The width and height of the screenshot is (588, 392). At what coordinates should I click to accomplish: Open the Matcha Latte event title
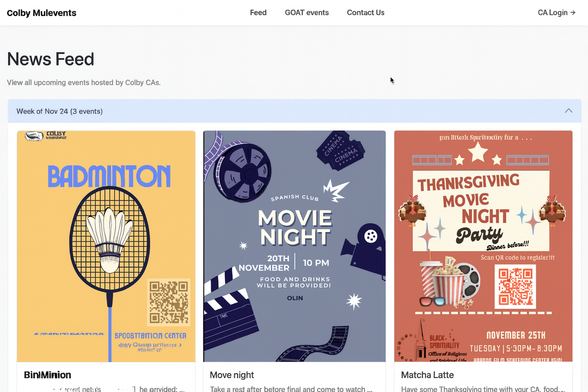click(427, 375)
